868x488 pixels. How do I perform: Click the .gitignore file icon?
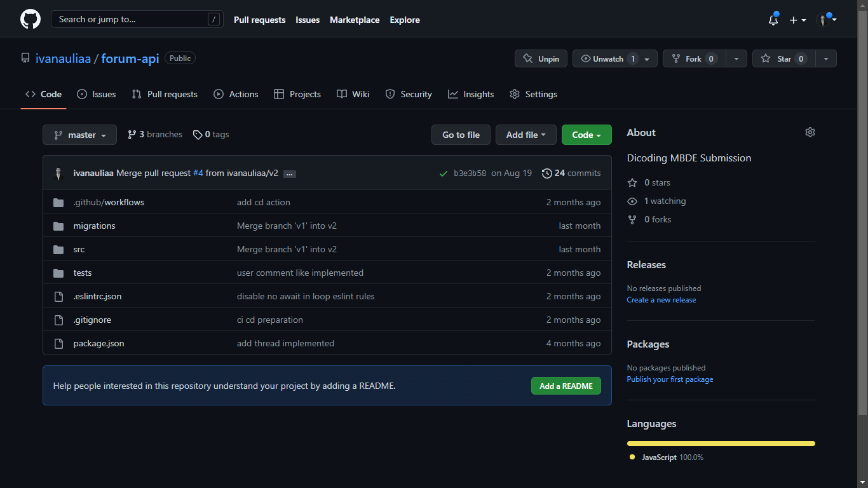pos(58,320)
